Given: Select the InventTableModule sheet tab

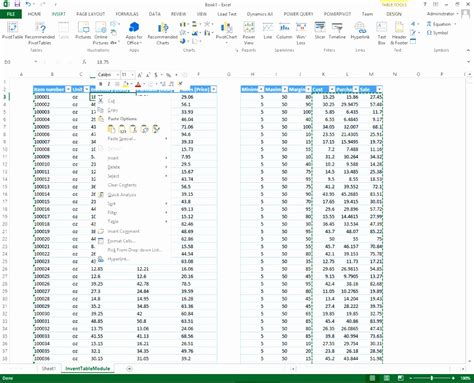Looking at the screenshot, I should point(87,368).
